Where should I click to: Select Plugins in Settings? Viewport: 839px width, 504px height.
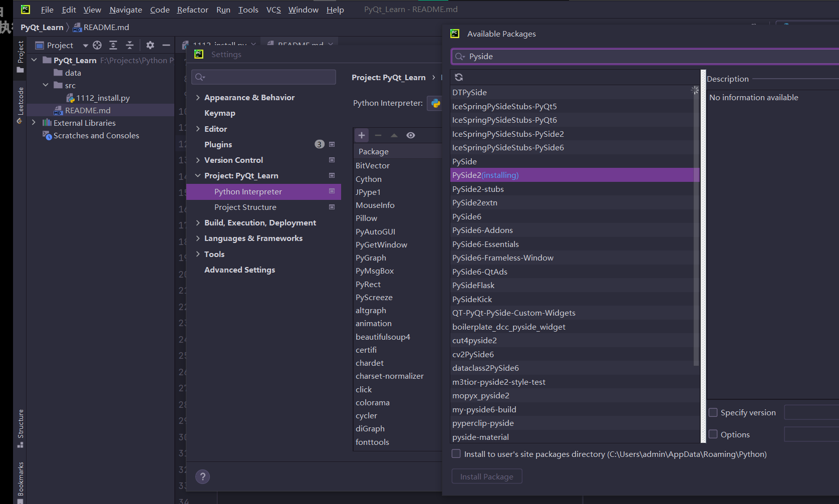[x=218, y=144]
